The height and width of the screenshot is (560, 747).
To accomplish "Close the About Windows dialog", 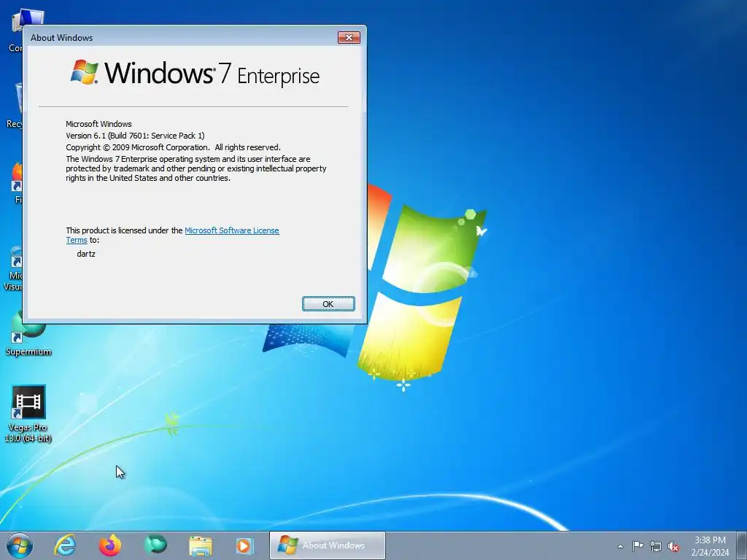I will coord(349,38).
